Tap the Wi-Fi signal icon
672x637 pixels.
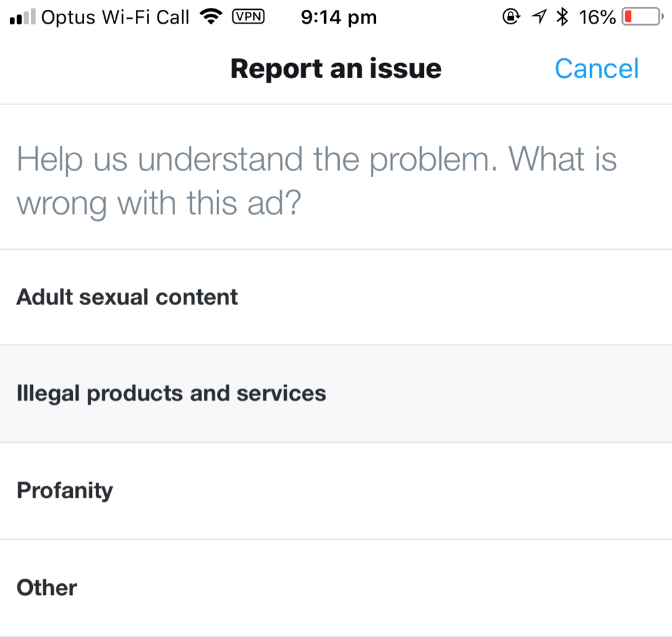(x=211, y=17)
